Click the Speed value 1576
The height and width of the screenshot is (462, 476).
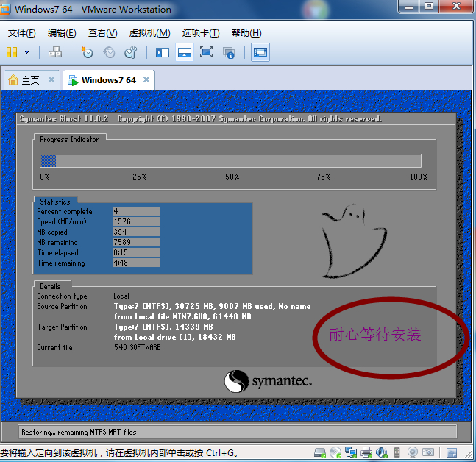click(137, 221)
